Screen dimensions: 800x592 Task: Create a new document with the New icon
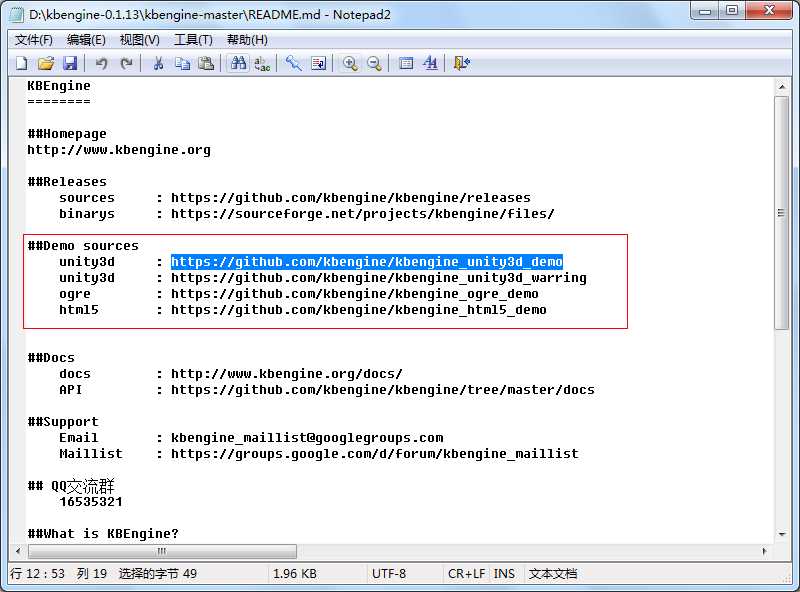(x=22, y=63)
